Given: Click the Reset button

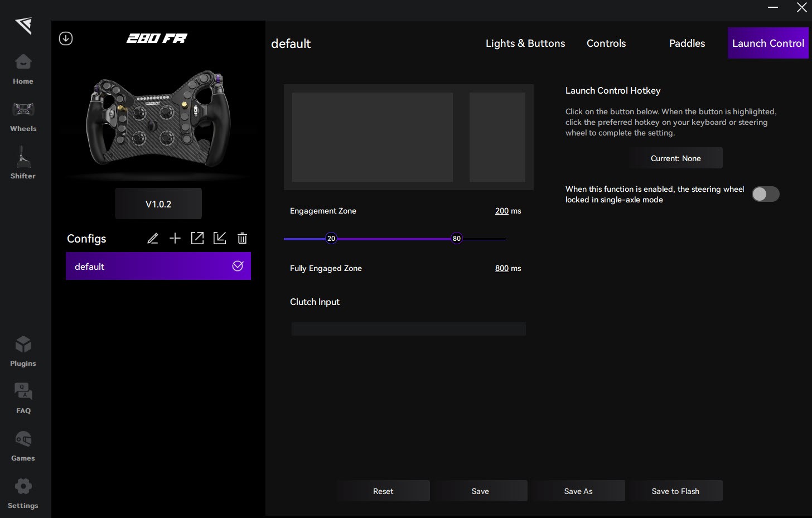Looking at the screenshot, I should [x=383, y=491].
